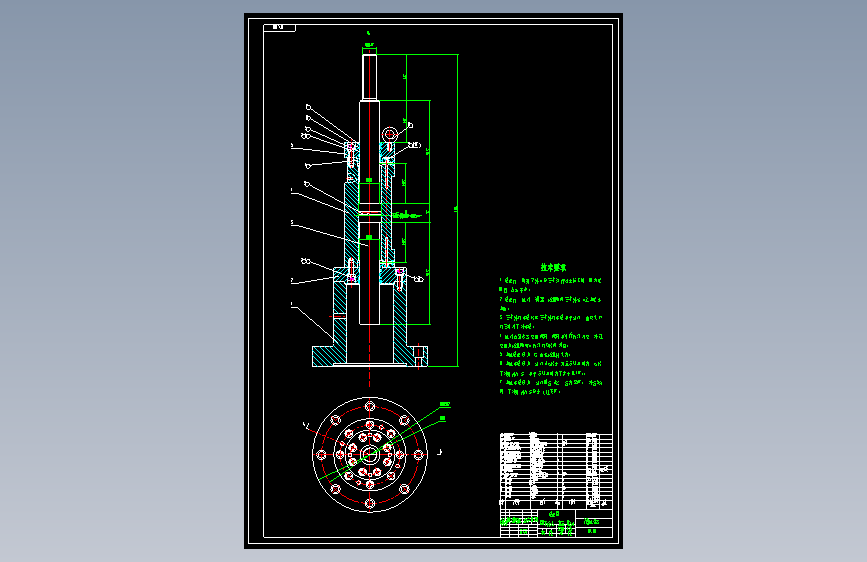This screenshot has width=867, height=562.
Task: Click the lifting eye ring beside the cylinder
Action: [x=390, y=134]
